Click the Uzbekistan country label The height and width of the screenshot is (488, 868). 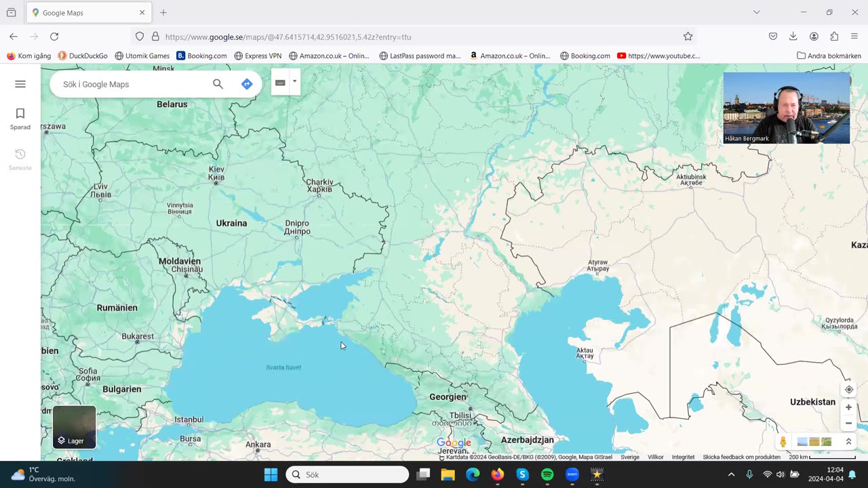[x=813, y=402]
